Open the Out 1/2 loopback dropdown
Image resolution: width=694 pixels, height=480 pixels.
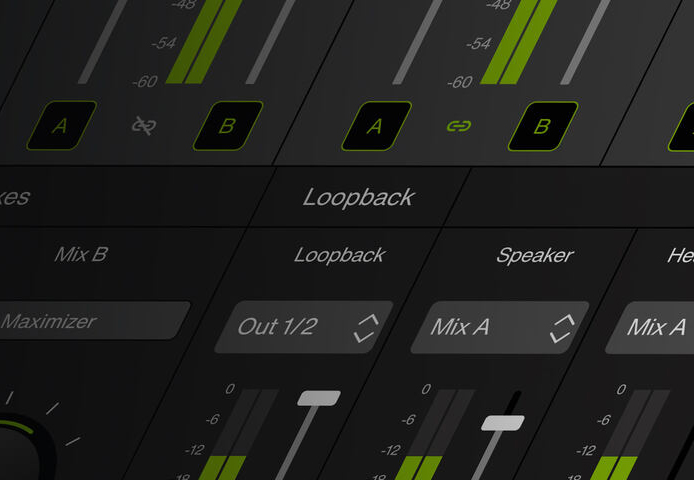(x=304, y=327)
